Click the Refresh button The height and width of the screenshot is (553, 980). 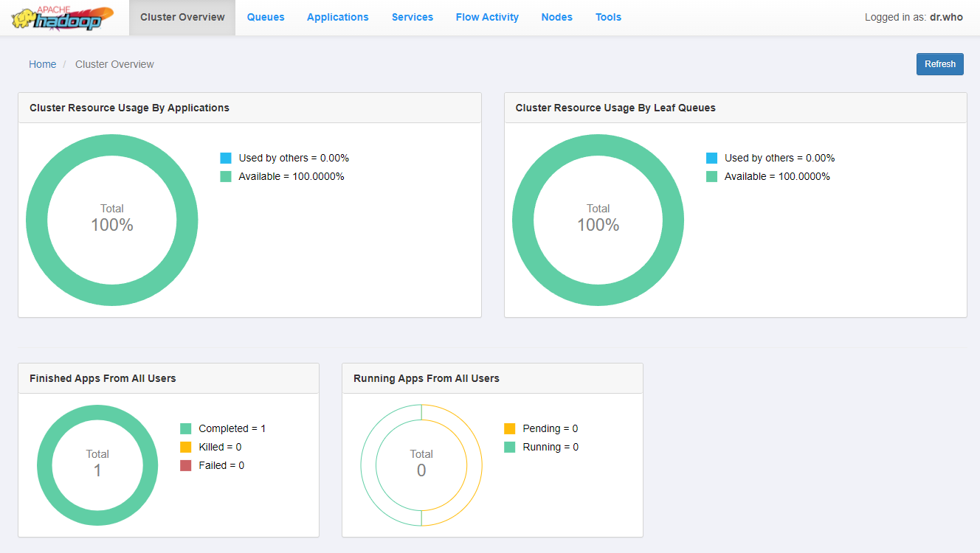[x=940, y=64]
